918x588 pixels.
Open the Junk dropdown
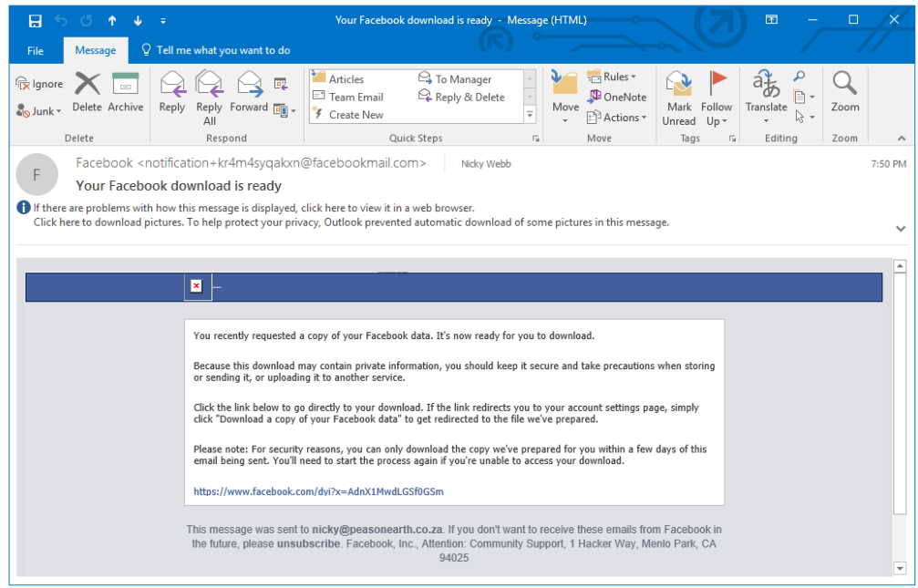[38, 110]
